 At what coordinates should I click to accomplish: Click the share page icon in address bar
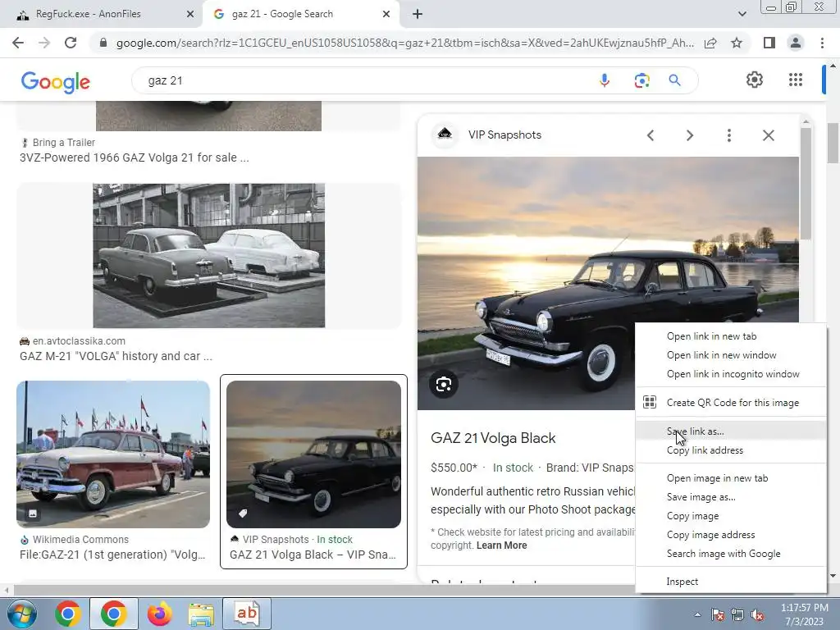point(710,43)
